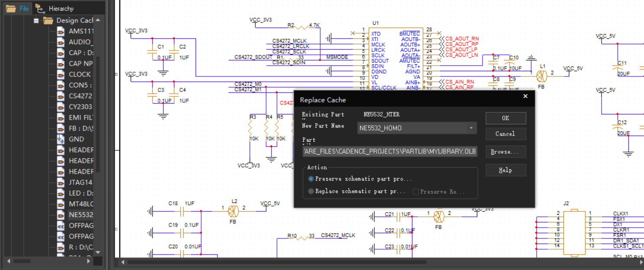Select the EMI FILT cache entry
This screenshot has width=644, height=270.
(81, 118)
